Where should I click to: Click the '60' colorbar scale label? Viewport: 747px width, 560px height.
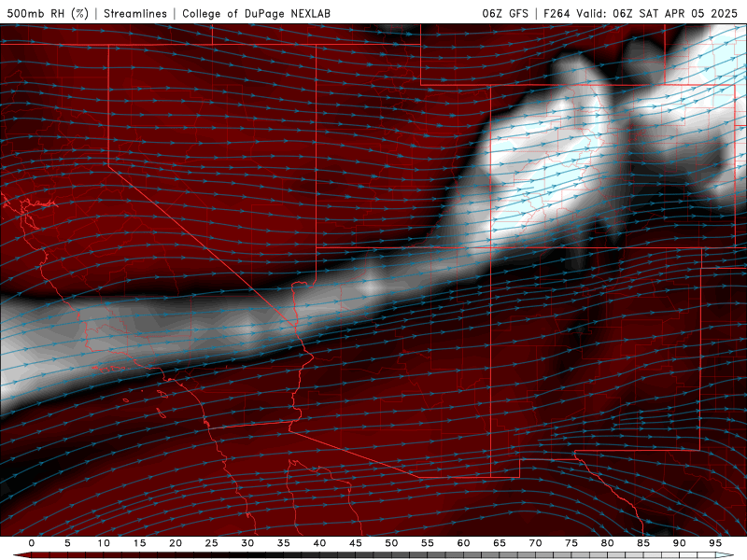pos(463,543)
